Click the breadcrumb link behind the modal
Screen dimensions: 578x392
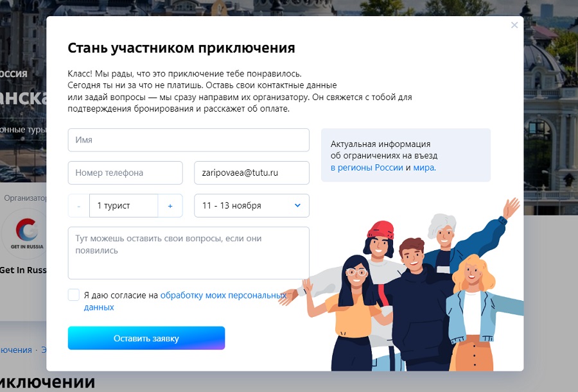(16, 350)
